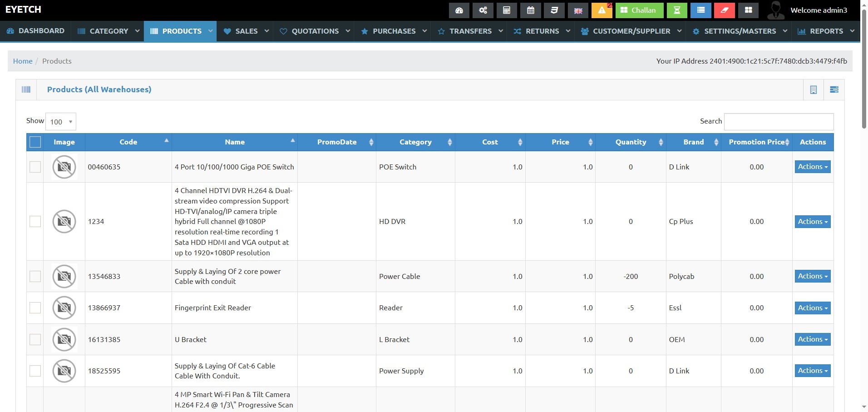Change language via UK flag icon

[x=578, y=10]
